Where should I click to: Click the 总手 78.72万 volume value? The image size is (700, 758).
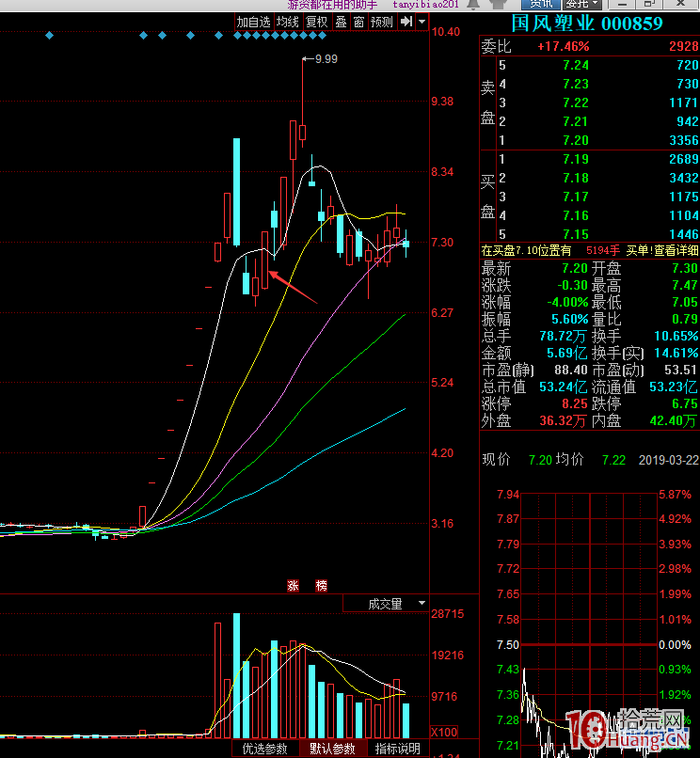coord(563,336)
